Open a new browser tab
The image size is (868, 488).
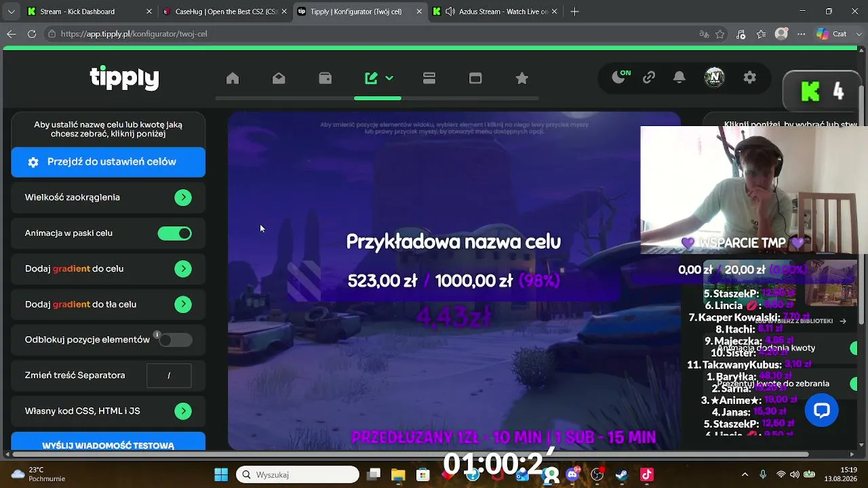575,12
